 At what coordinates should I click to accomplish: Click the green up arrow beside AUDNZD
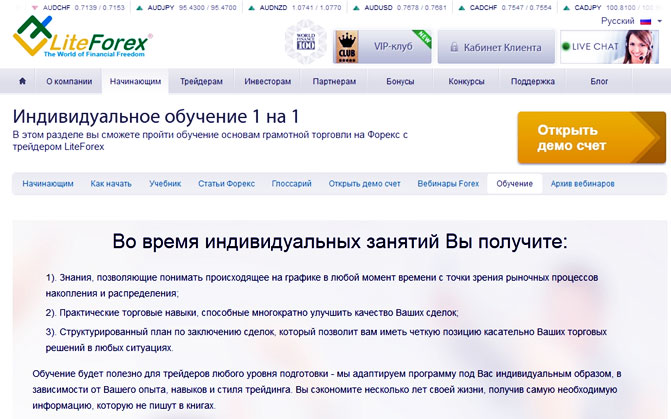point(252,8)
